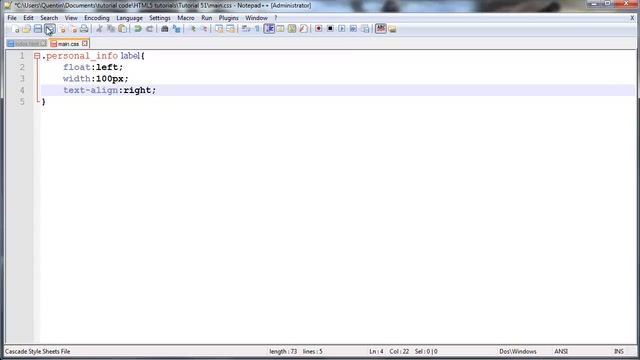This screenshot has height=360, width=640.
Task: Toggle indent guide toolbar button
Action: [269, 29]
